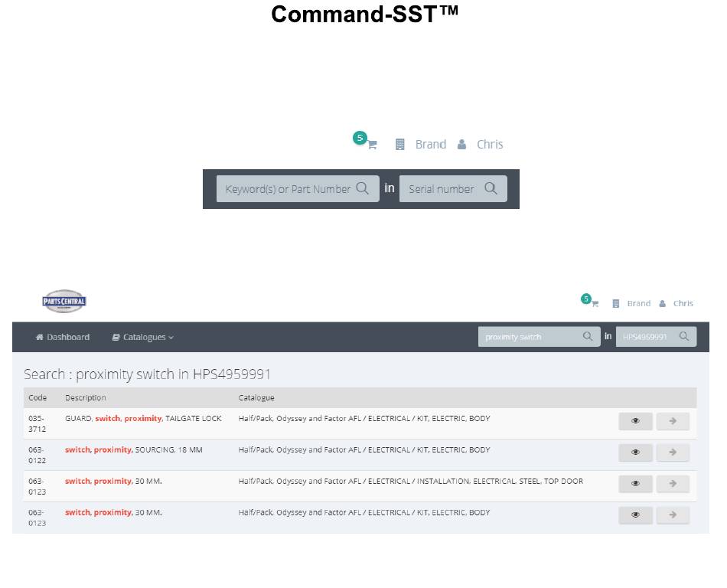Image resolution: width=727 pixels, height=588 pixels.
Task: Click the building icon in the lower header
Action: (616, 304)
